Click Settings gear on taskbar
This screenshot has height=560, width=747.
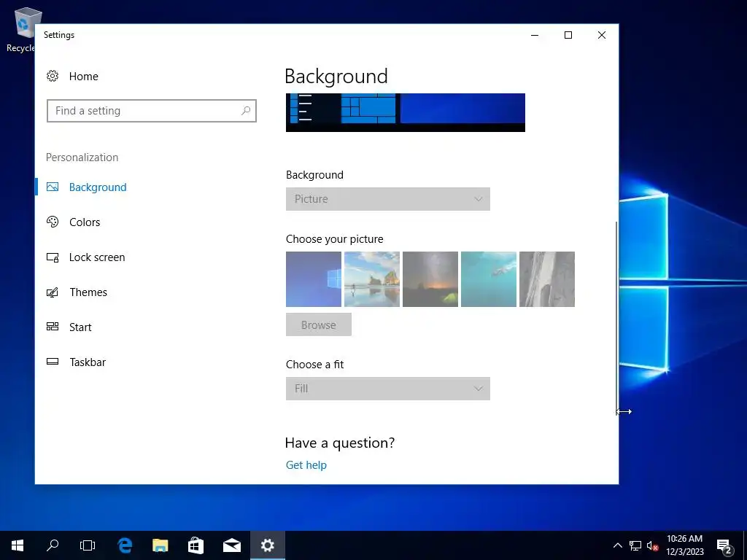(268, 545)
